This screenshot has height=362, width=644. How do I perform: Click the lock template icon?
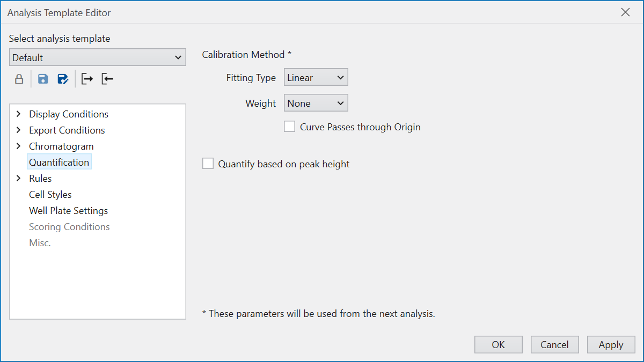tap(19, 79)
